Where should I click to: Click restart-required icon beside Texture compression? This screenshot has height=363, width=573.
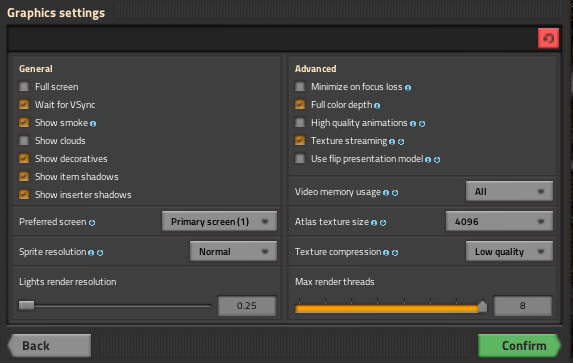click(x=395, y=253)
